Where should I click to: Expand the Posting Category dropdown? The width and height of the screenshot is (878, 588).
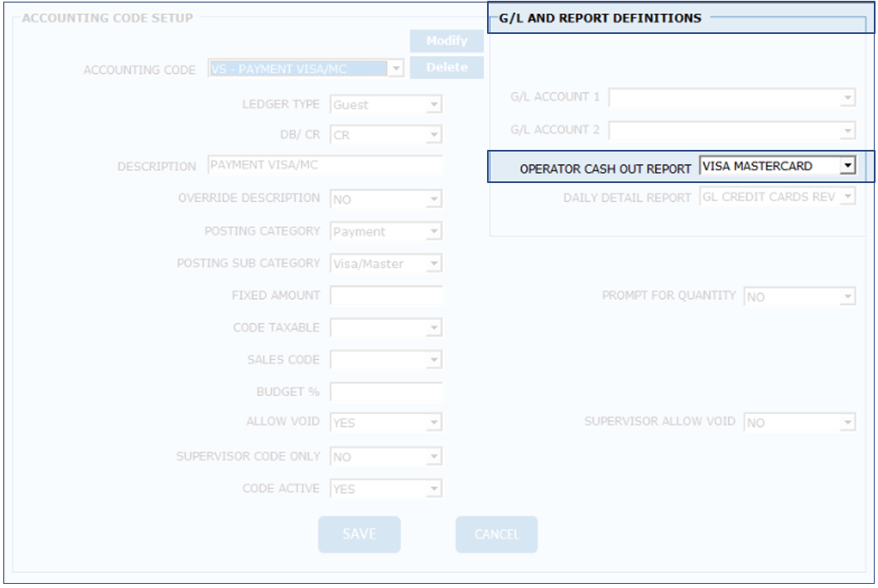coord(434,232)
